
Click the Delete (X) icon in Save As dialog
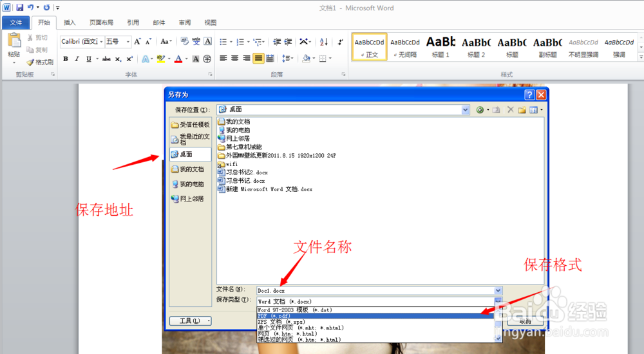[510, 109]
